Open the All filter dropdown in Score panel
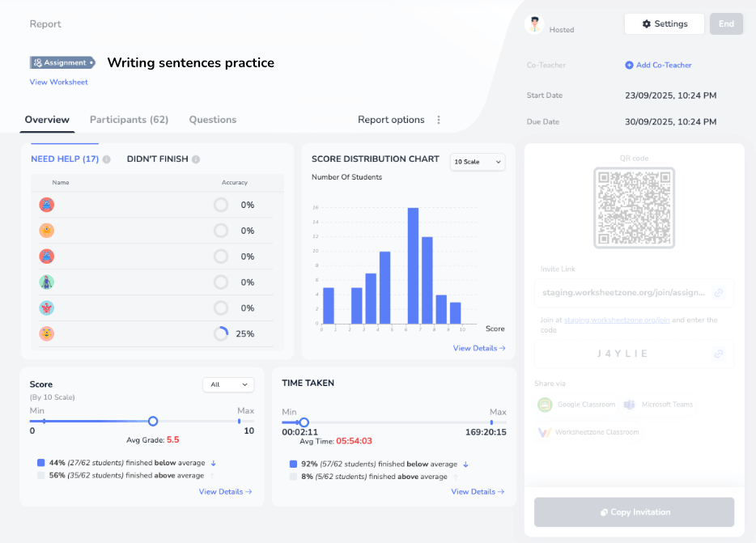The height and width of the screenshot is (543, 756). (x=227, y=384)
